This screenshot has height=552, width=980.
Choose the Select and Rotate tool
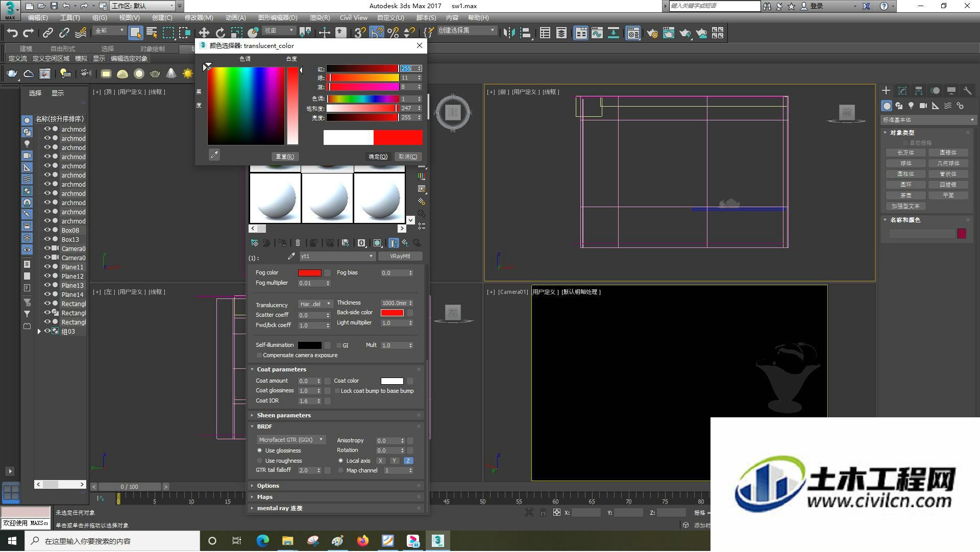(x=220, y=33)
